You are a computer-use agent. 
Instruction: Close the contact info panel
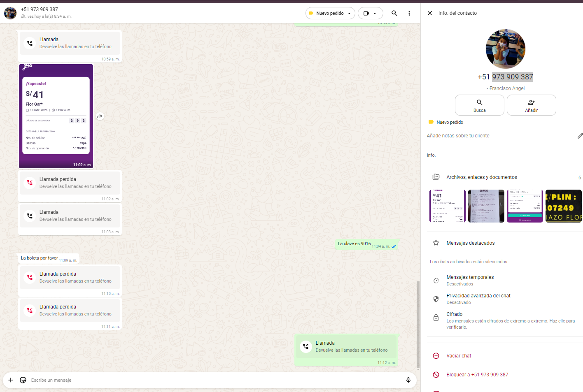point(430,13)
